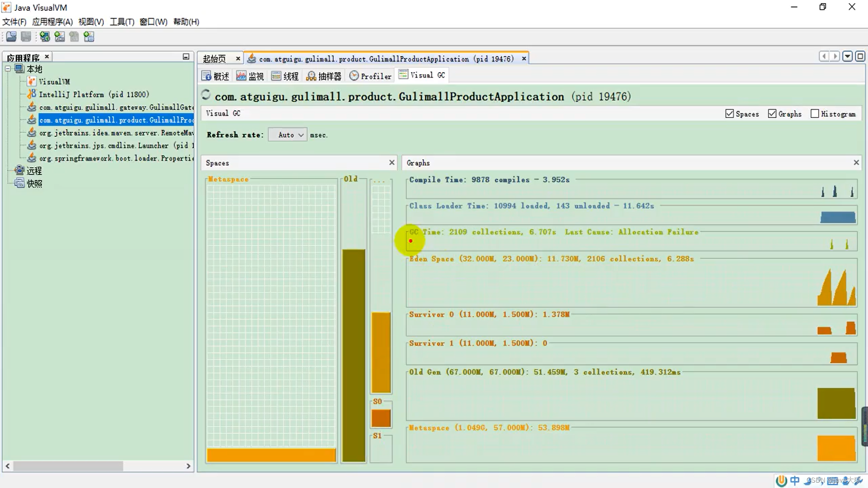Click the Add VM Coredump toolbar icon

[x=74, y=37]
